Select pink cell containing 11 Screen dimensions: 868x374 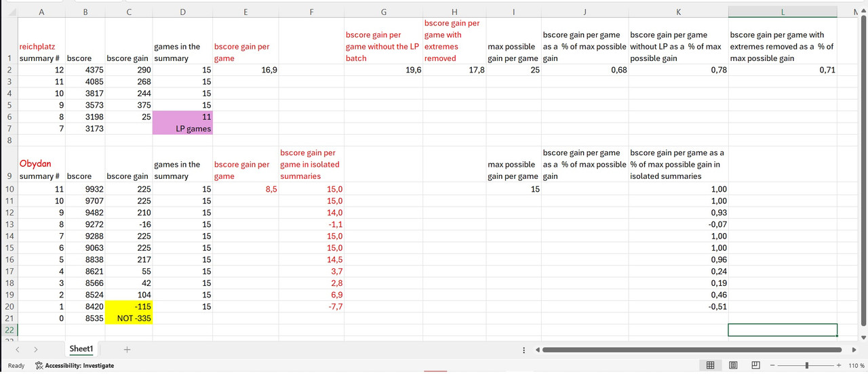[x=182, y=117]
